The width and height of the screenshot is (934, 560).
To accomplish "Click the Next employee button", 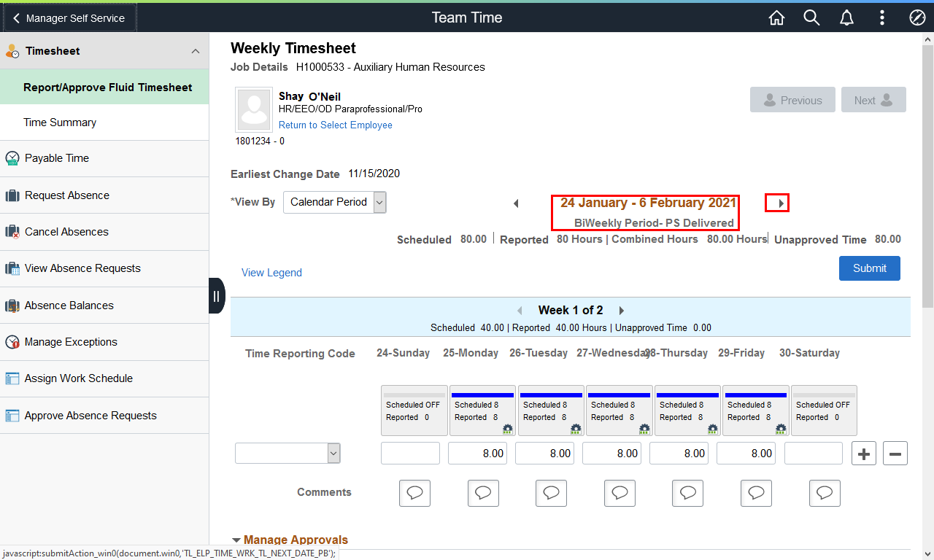I will click(x=873, y=100).
